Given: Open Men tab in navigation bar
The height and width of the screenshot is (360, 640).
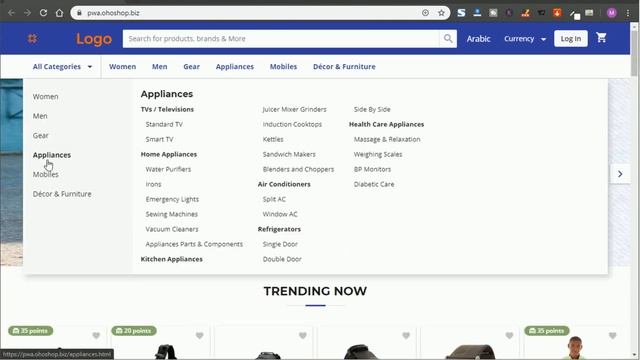Looking at the screenshot, I should pos(160,67).
